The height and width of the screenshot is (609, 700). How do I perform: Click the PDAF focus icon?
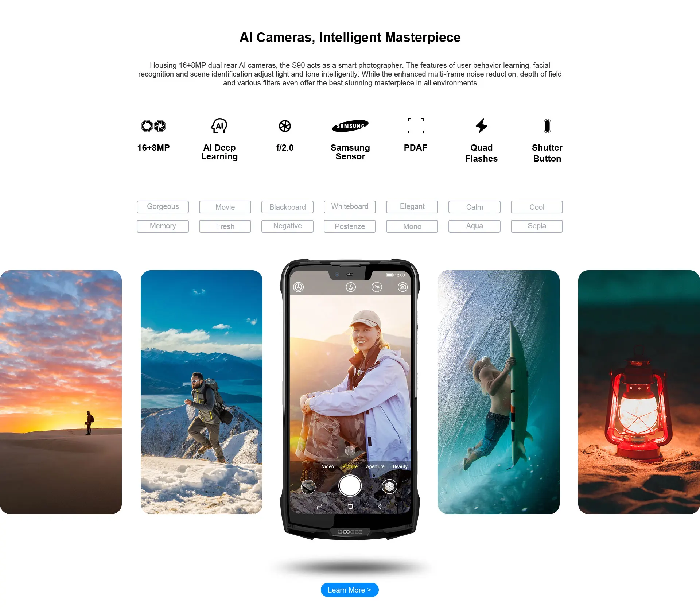click(415, 125)
